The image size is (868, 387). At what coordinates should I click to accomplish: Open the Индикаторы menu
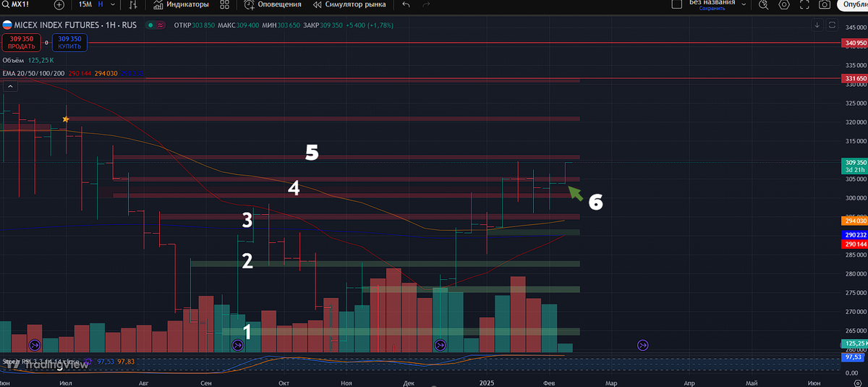182,4
